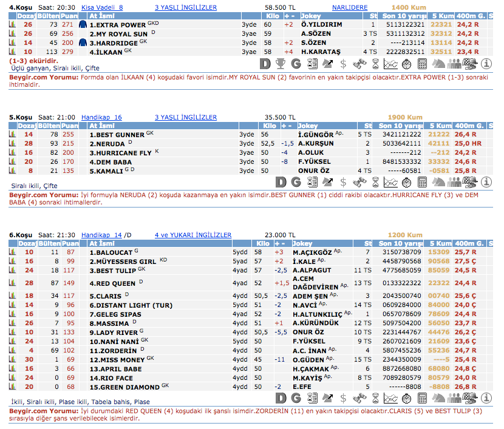Open the line graph icon under race 5
The height and width of the screenshot is (429, 504).
click(x=391, y=181)
